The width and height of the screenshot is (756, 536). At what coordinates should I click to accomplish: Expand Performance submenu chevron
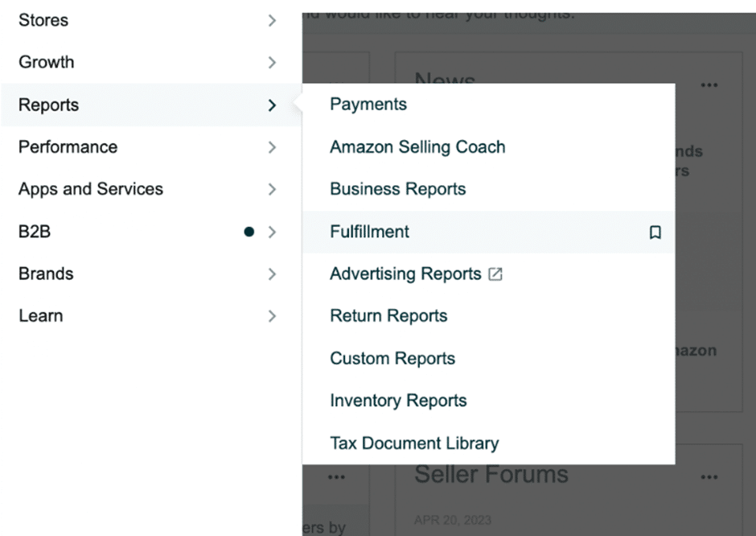pyautogui.click(x=272, y=147)
